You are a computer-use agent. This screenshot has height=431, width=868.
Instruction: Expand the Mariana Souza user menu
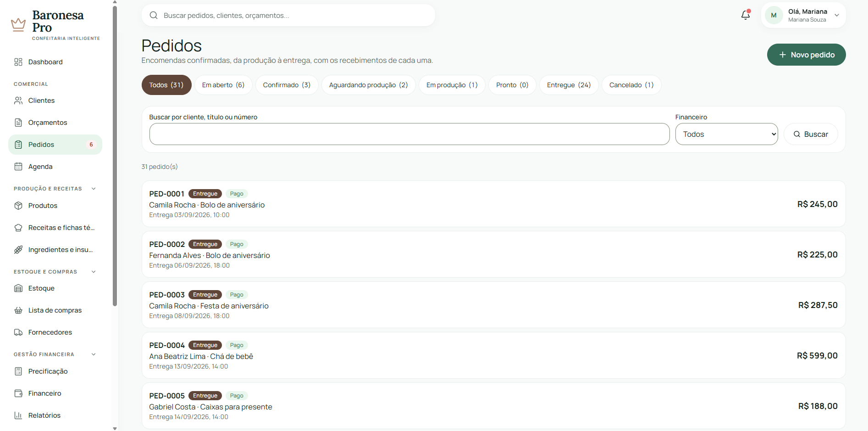click(803, 15)
